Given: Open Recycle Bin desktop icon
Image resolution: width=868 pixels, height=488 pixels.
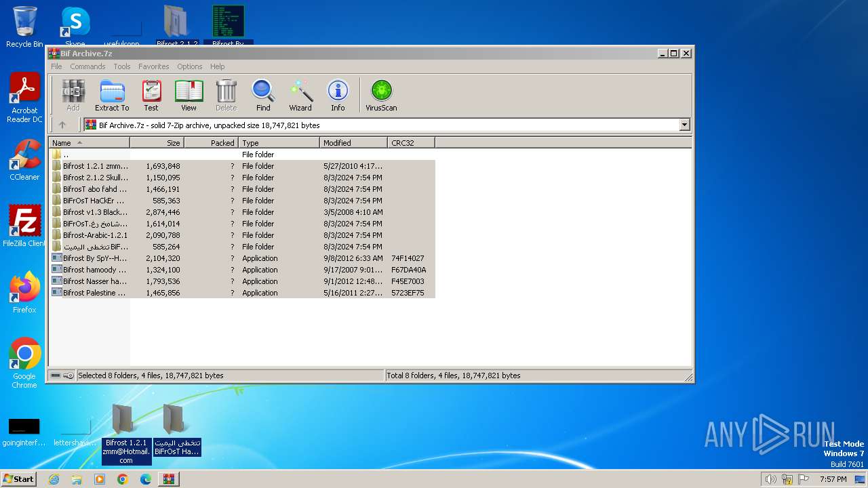Looking at the screenshot, I should [x=24, y=27].
